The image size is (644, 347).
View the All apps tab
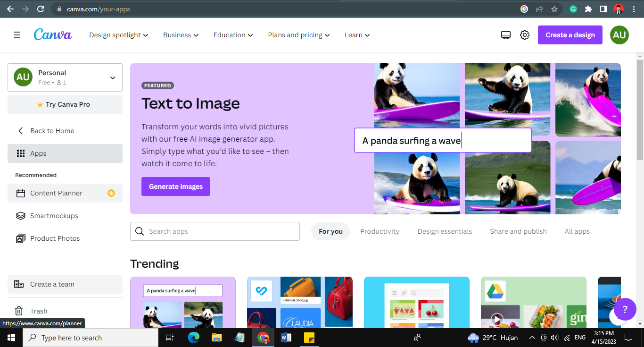click(x=577, y=231)
